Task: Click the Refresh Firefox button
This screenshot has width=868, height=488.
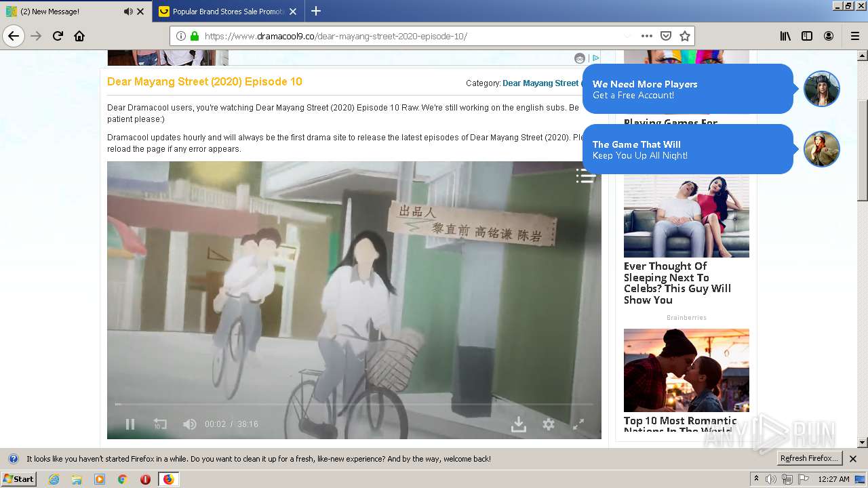Action: 809,459
